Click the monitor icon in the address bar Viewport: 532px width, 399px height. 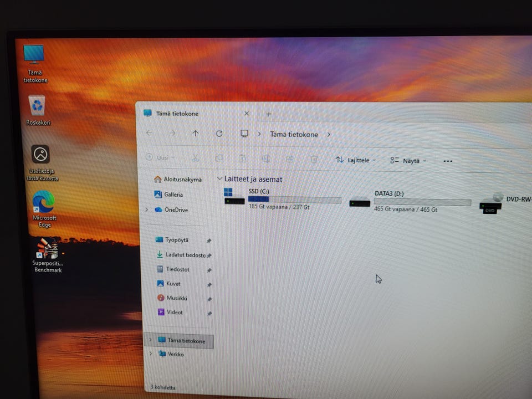pos(244,134)
